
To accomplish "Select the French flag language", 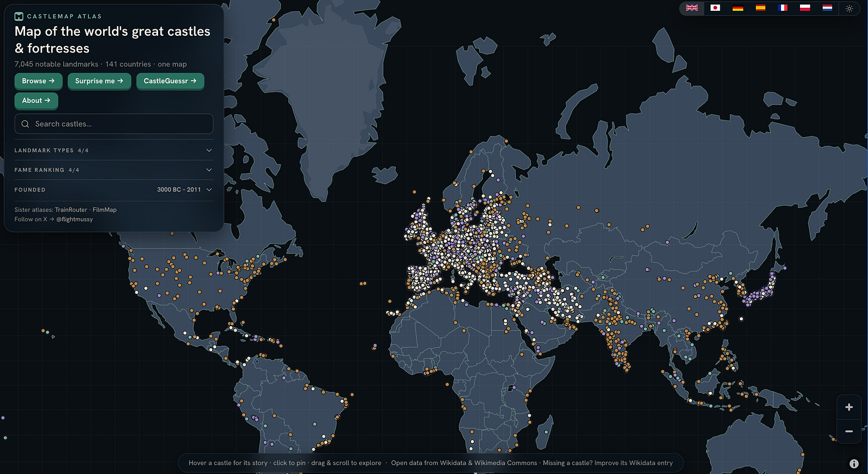I will tap(783, 8).
